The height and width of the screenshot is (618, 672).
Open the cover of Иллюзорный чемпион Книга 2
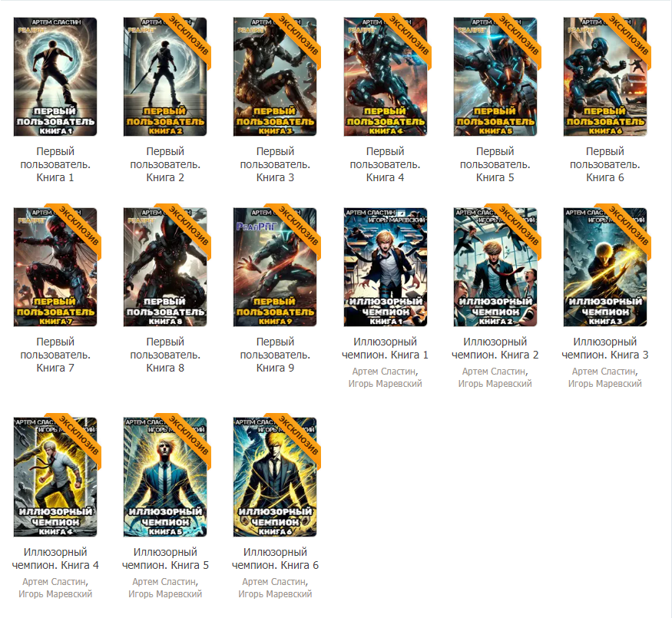495,267
